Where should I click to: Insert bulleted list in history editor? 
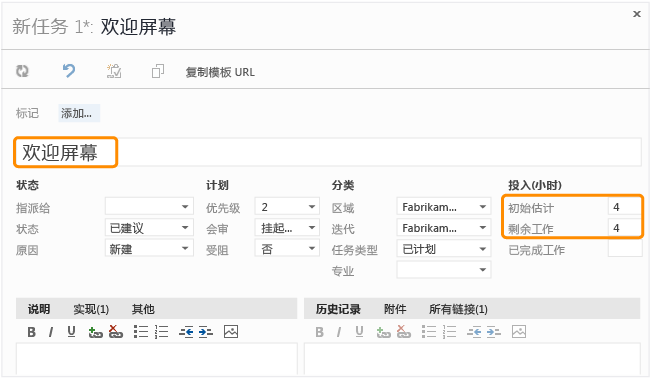click(x=429, y=332)
